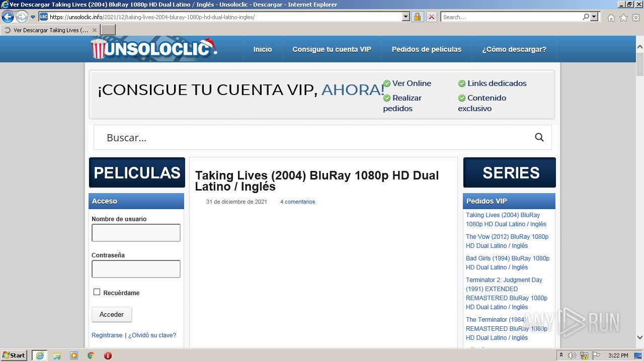Image resolution: width=644 pixels, height=362 pixels.
Task: Click the Unsoloclic logo
Action: pos(154,49)
